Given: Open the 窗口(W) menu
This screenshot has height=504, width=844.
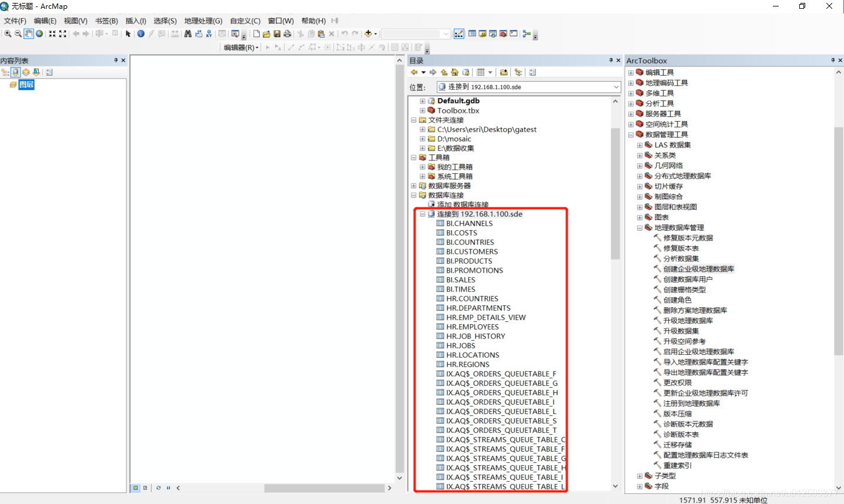Looking at the screenshot, I should (x=281, y=21).
